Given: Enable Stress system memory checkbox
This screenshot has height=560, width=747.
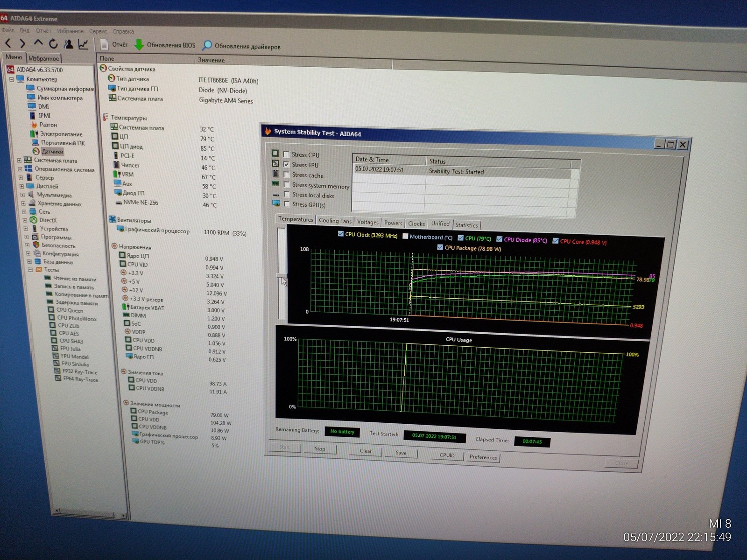Looking at the screenshot, I should (287, 185).
